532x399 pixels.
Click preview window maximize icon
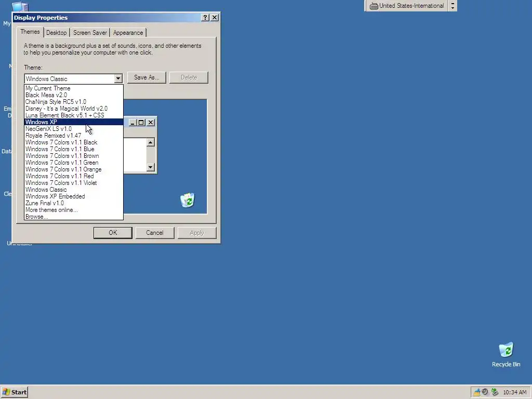coord(141,123)
